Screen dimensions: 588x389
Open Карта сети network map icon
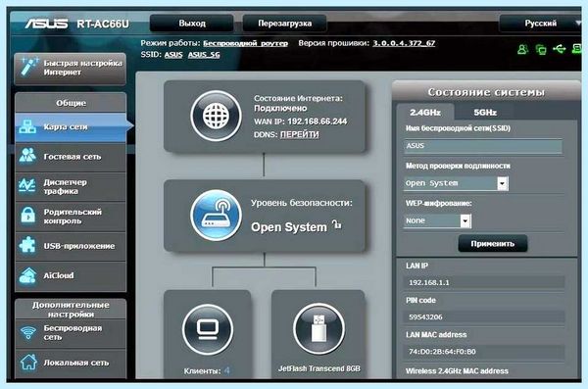pyautogui.click(x=27, y=126)
